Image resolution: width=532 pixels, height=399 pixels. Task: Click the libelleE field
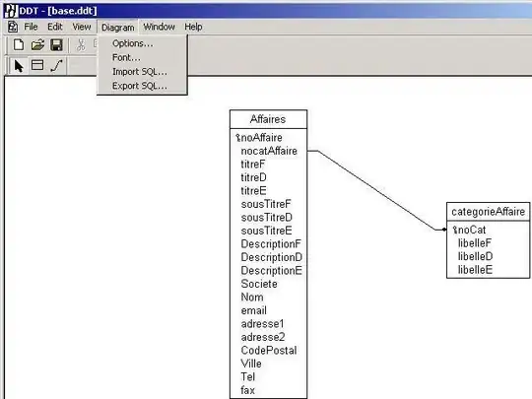point(475,270)
